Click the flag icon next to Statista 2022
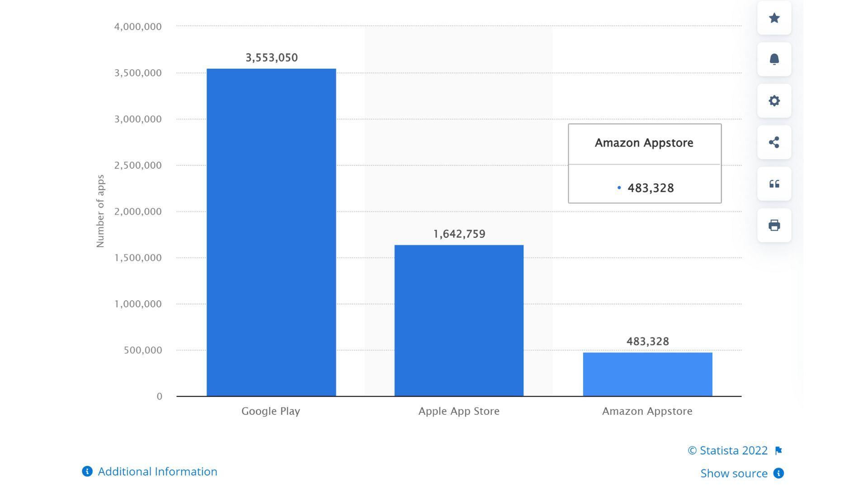Screen dimensions: 868x488 778,450
